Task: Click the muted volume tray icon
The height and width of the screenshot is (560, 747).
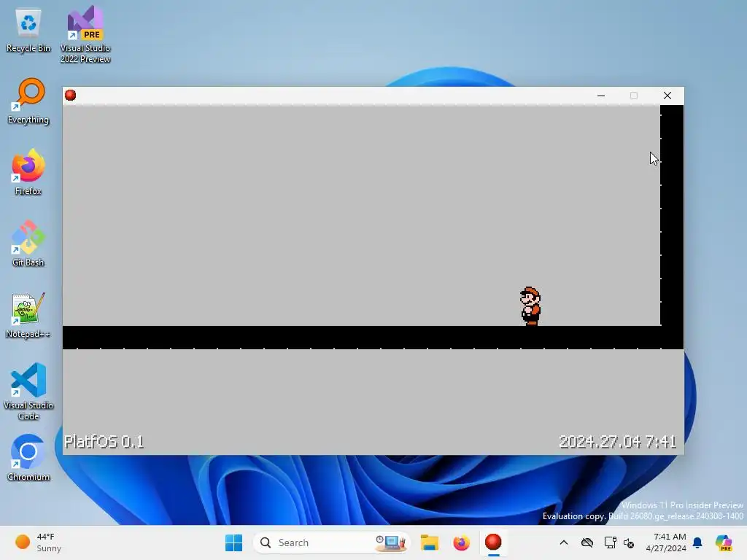Action: coord(629,542)
